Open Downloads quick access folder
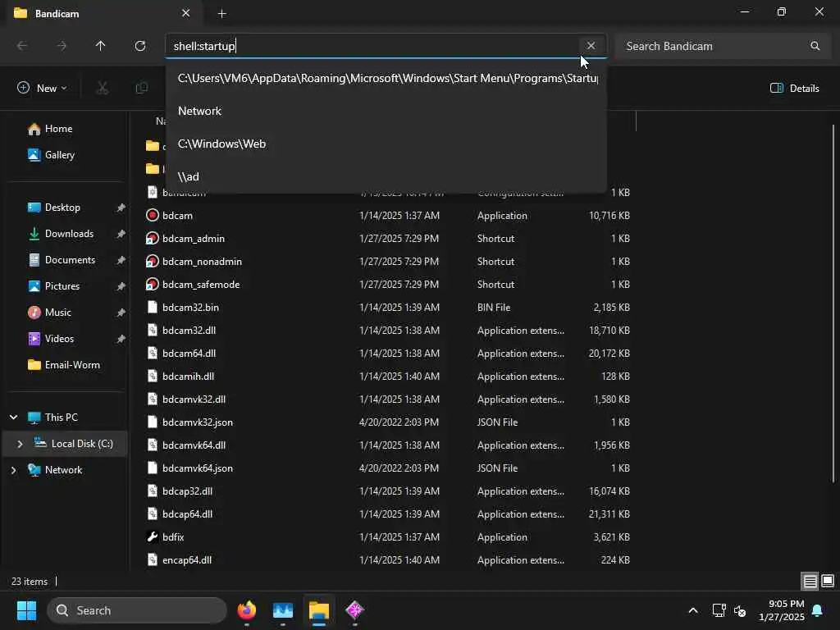 tap(69, 234)
